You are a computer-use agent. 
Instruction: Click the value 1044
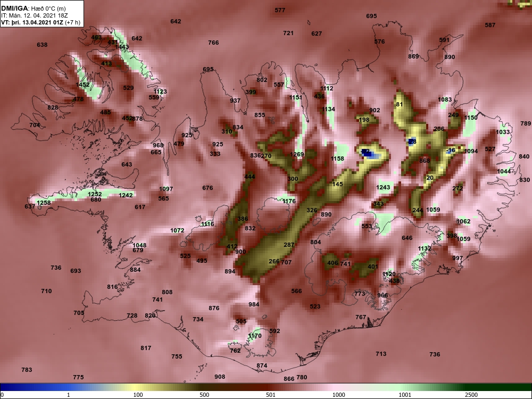click(504, 171)
